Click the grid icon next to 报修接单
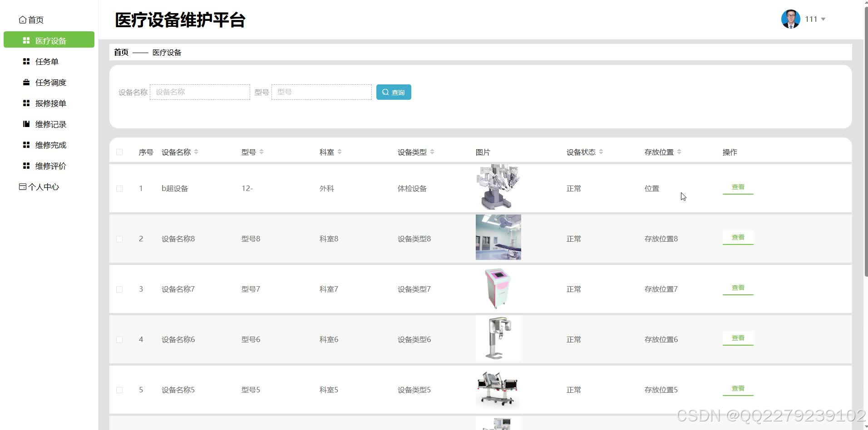 (26, 103)
